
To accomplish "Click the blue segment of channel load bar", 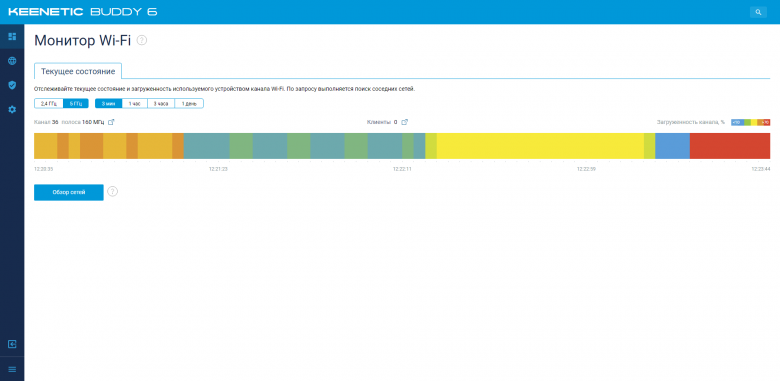I will point(673,146).
